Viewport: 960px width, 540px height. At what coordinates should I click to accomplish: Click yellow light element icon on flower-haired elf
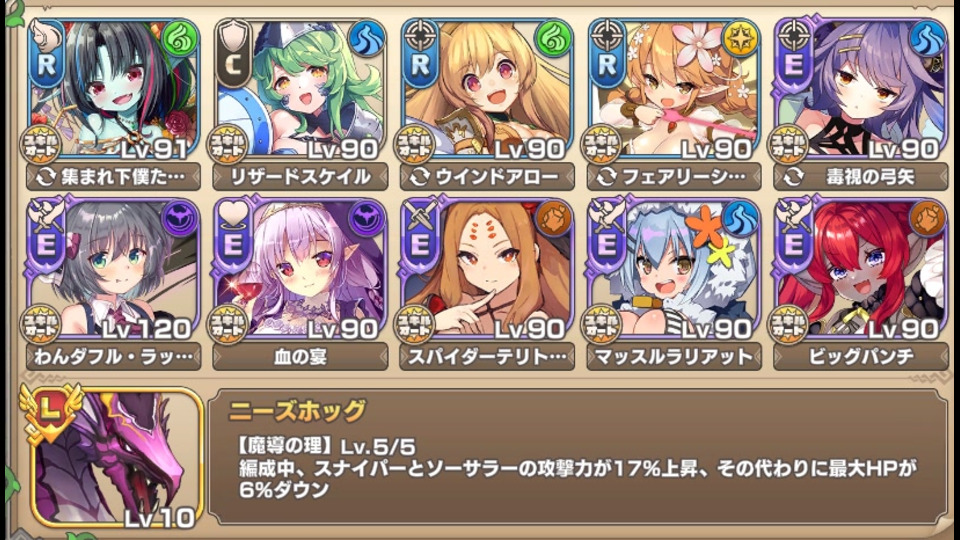pos(740,39)
